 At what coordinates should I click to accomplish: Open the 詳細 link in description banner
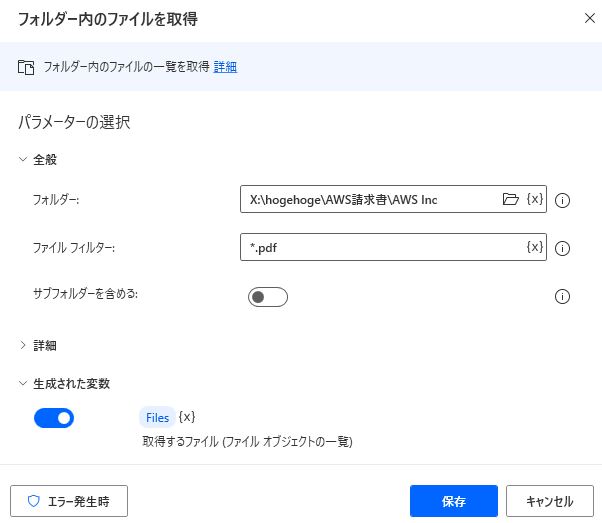[225, 67]
